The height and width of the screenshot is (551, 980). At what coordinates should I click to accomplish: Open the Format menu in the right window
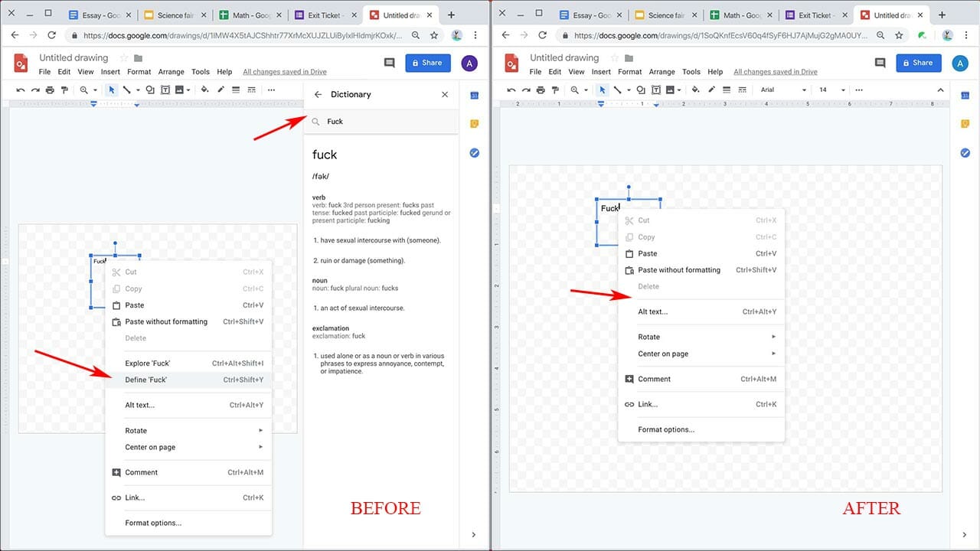[x=630, y=72]
